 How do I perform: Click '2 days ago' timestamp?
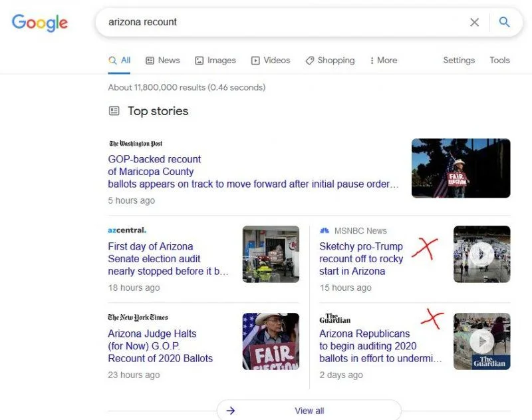point(341,375)
